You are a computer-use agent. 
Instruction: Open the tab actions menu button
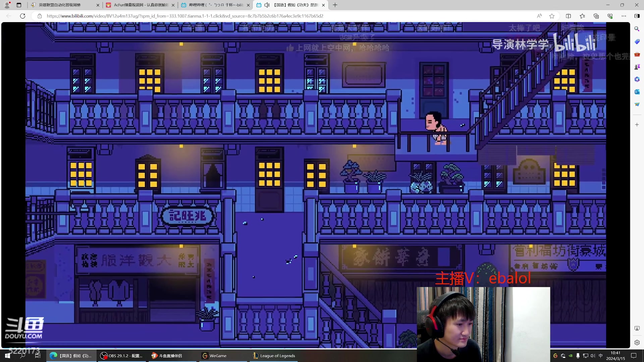tap(19, 5)
